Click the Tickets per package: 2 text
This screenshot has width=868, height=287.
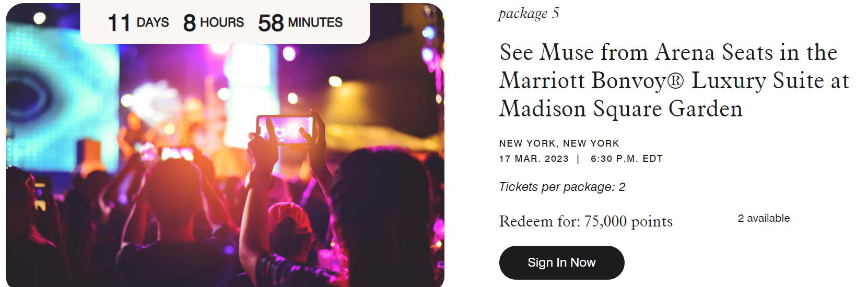562,187
